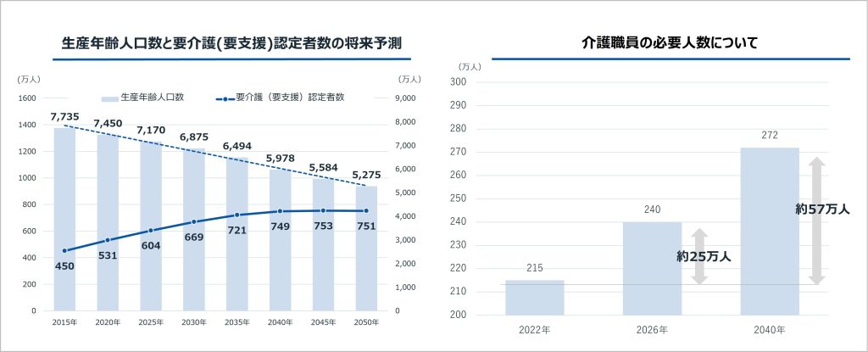Click the 5,275 data label

click(x=365, y=176)
